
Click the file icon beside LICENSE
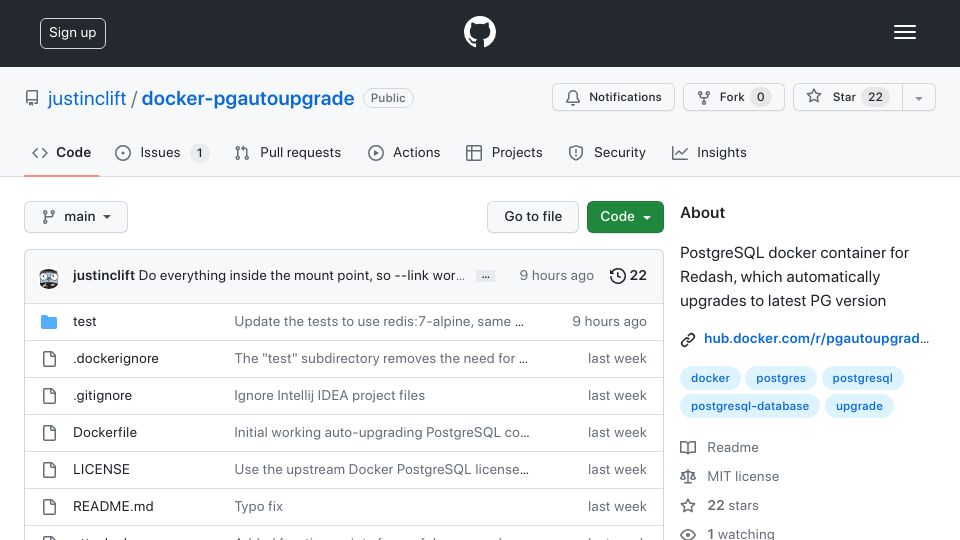click(x=50, y=470)
